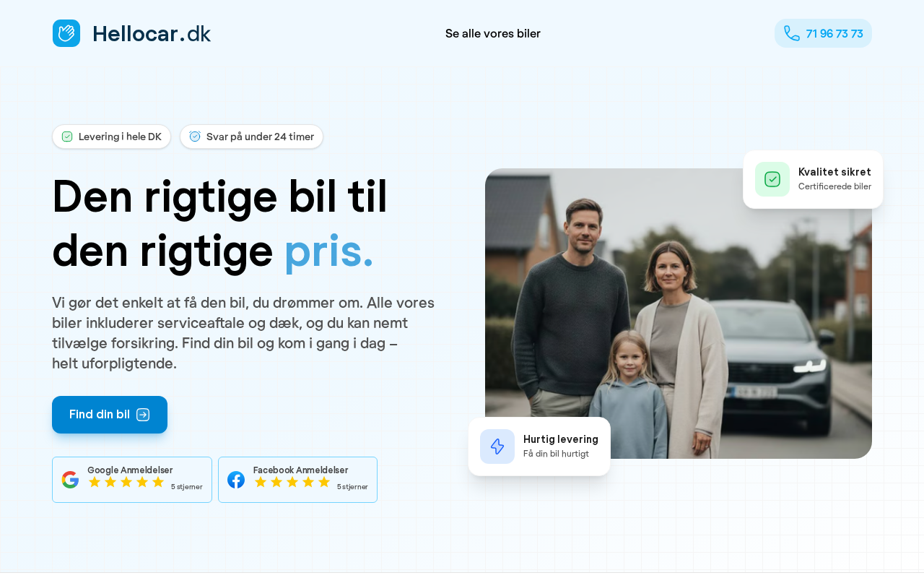The width and height of the screenshot is (924, 578).
Task: Click the Hellocar.dk brand name text
Action: coord(152,33)
